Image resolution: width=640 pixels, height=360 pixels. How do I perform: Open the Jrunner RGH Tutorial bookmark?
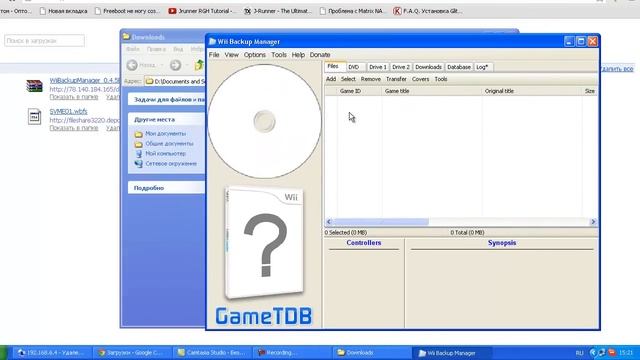tap(202, 11)
